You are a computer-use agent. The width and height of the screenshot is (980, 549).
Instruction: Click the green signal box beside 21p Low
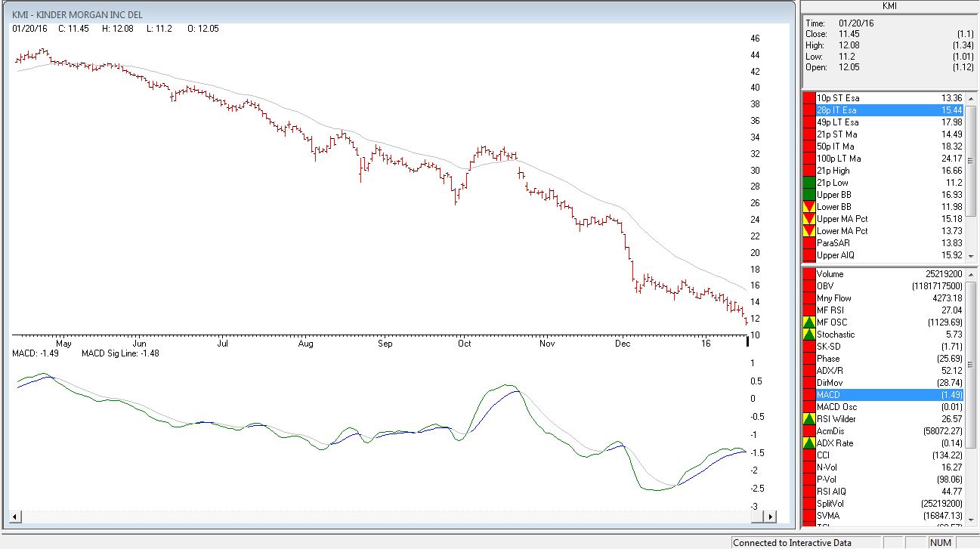pyautogui.click(x=809, y=183)
